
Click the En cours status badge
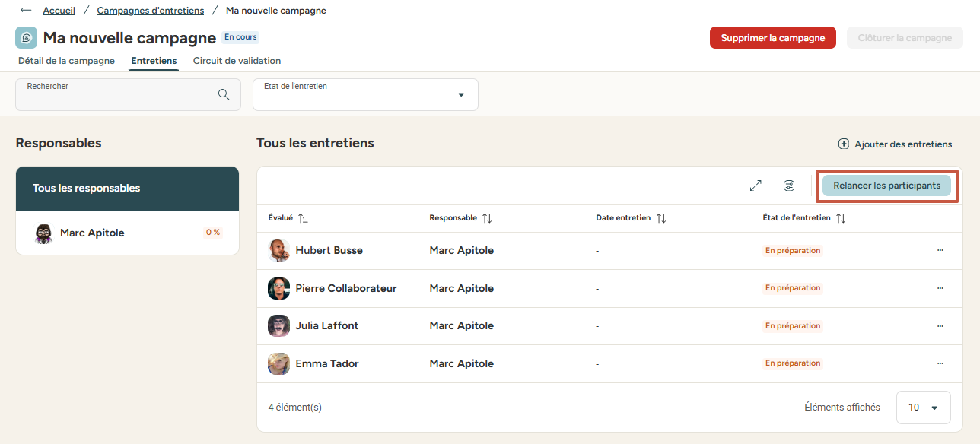coord(240,36)
